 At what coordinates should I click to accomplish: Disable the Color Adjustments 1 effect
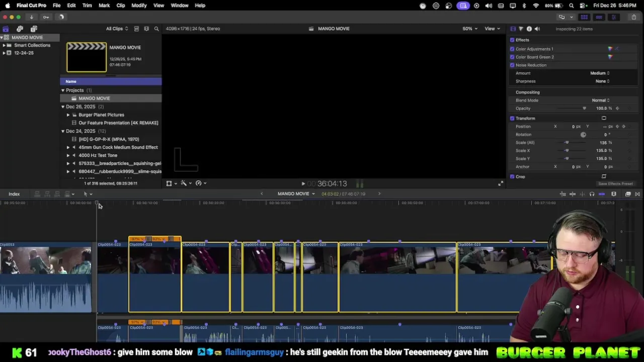(512, 49)
